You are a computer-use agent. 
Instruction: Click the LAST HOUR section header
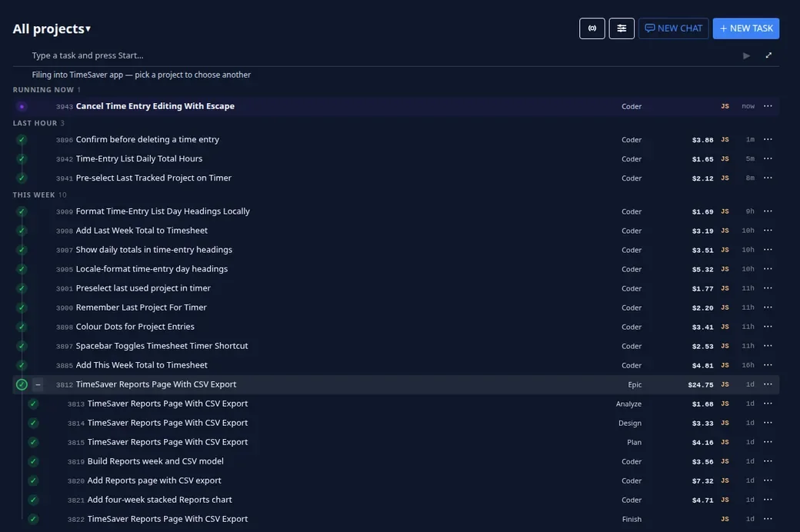[38, 123]
